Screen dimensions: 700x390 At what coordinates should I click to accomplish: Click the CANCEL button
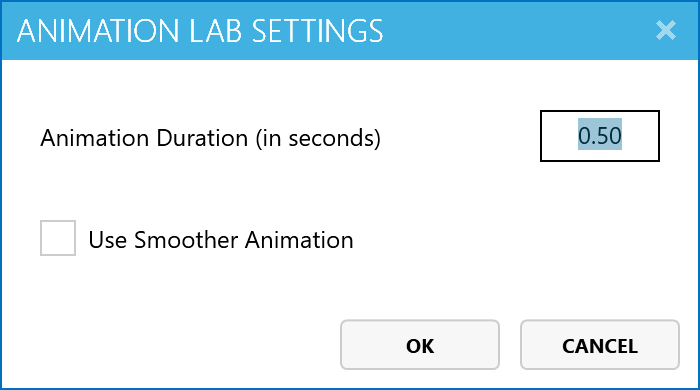[x=600, y=344]
